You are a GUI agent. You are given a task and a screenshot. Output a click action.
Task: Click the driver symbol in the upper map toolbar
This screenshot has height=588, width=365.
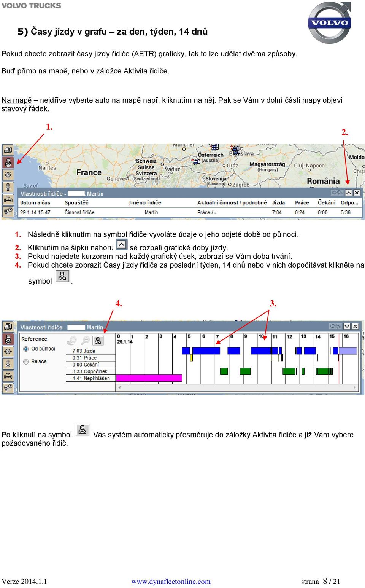[8, 163]
